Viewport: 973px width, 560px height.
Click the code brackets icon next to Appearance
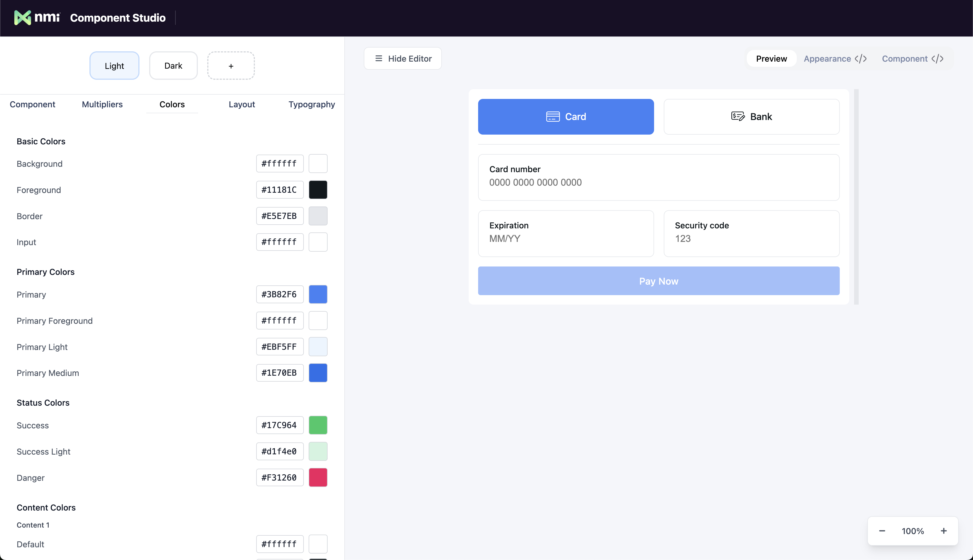tap(860, 59)
